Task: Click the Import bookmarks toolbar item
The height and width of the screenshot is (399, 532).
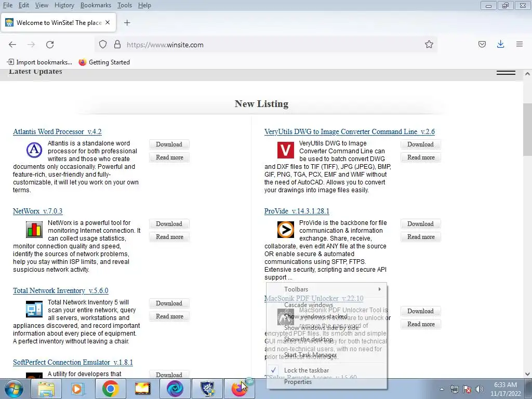Action: coord(39,62)
